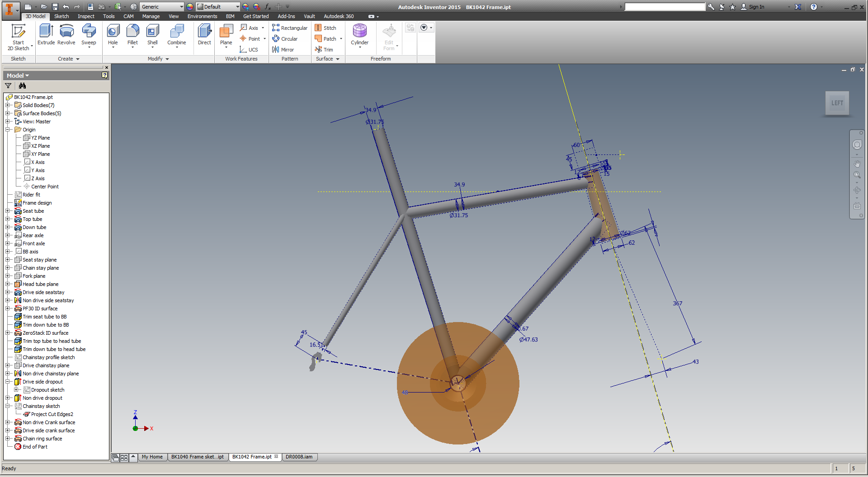
Task: Expand the Create panel dropdown
Action: tap(69, 59)
